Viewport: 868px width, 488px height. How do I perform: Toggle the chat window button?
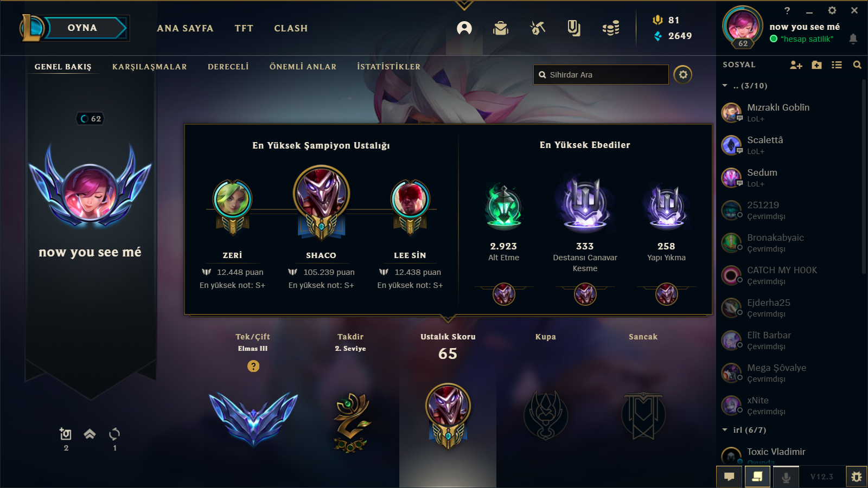pos(729,477)
